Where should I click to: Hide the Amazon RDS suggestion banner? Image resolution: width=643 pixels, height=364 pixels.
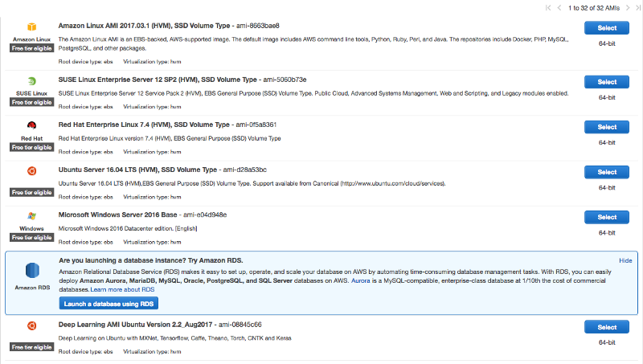click(x=625, y=261)
